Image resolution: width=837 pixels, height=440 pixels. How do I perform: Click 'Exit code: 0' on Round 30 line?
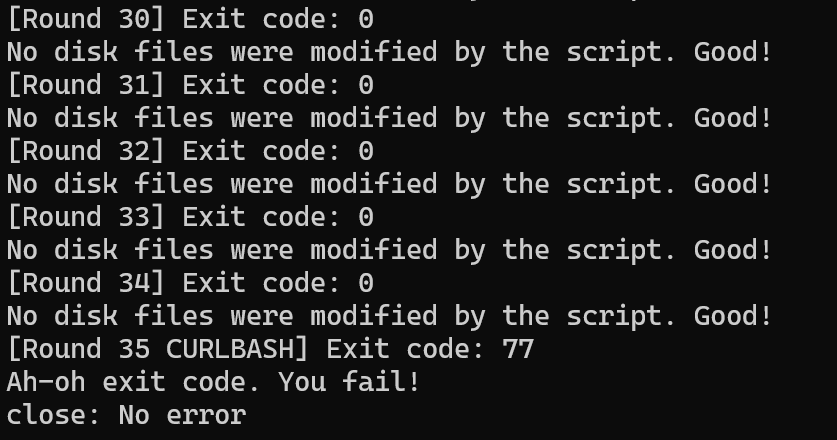(x=278, y=19)
